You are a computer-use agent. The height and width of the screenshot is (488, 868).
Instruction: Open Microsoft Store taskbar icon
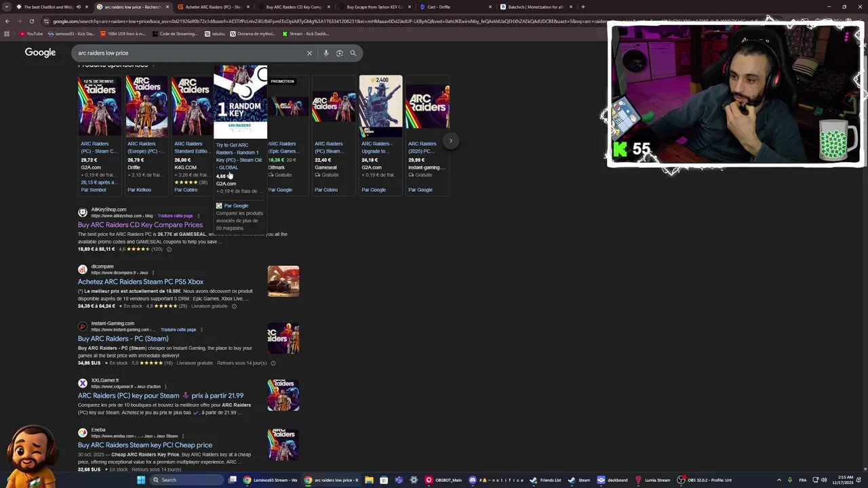384,480
